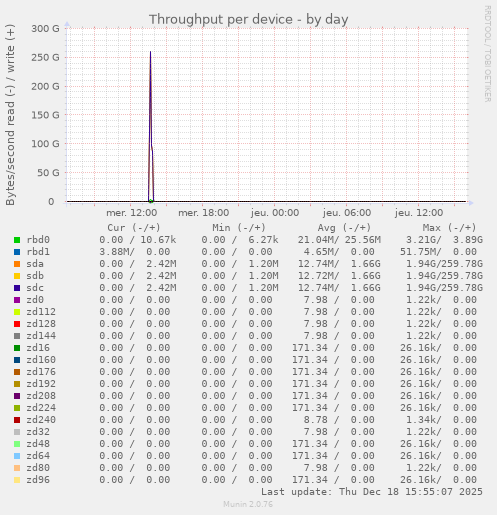The width and height of the screenshot is (497, 515).
Task: Click zd240 max value '1.34k/'
Action: coord(423,420)
